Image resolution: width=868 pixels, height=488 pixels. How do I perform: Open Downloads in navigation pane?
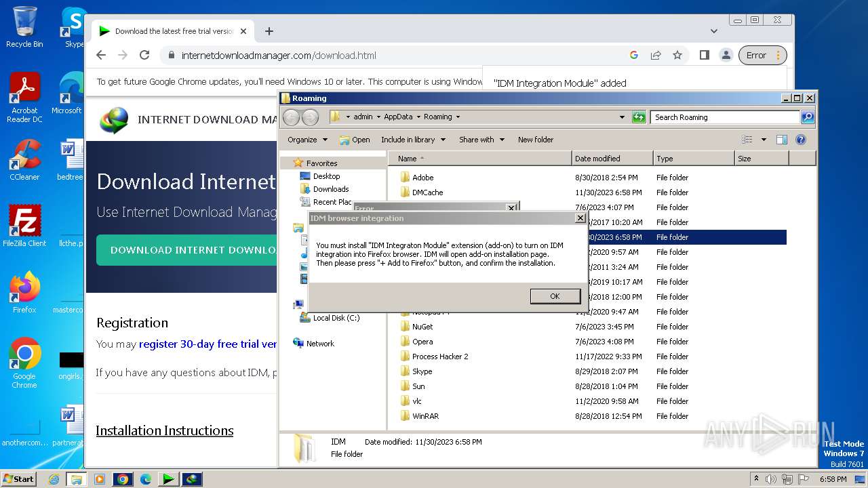(331, 189)
